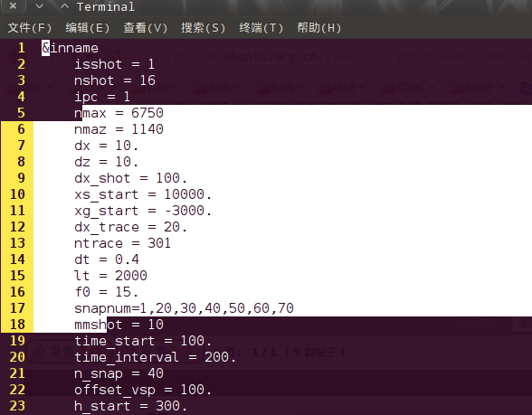Click line number 10 in the gutter

pyautogui.click(x=17, y=194)
